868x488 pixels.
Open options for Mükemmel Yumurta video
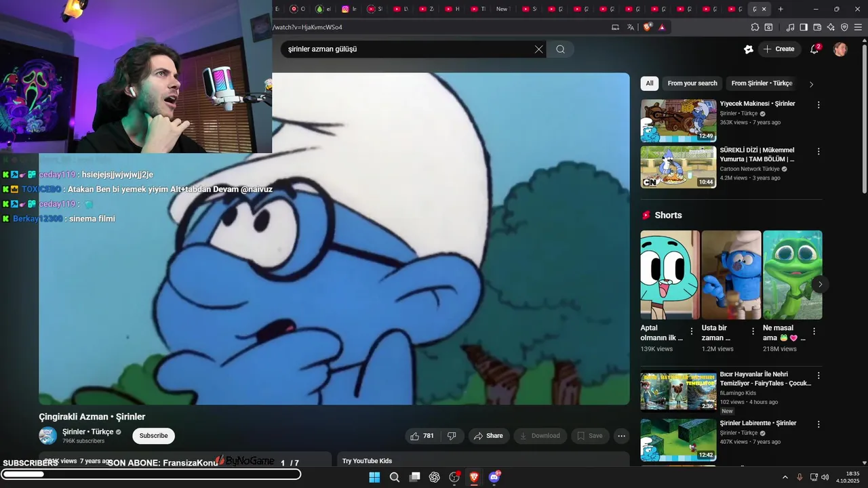[818, 152]
